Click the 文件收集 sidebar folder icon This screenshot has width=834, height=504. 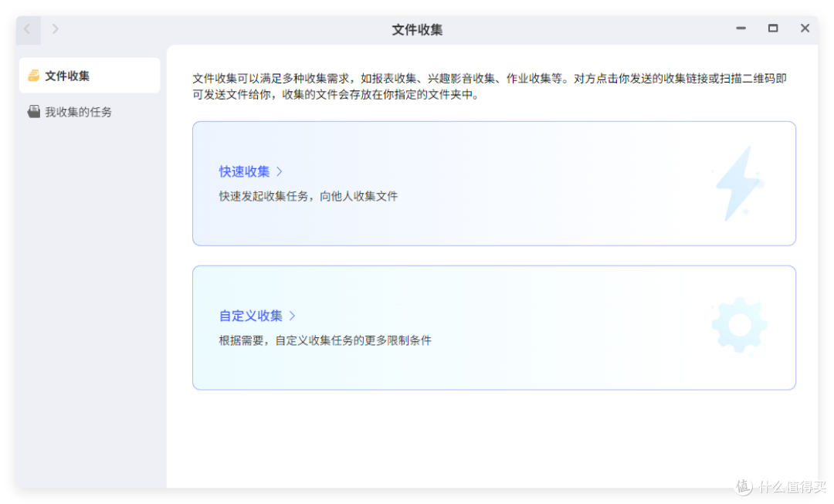click(33, 76)
